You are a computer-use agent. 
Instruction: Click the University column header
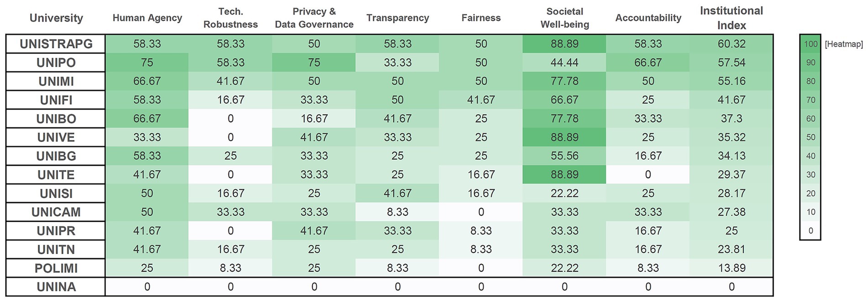[56, 18]
